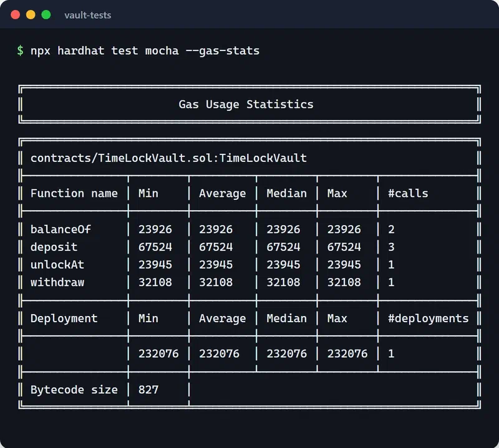Viewport: 499px width, 448px height.
Task: Click deposit Median value 67524
Action: [x=283, y=247]
